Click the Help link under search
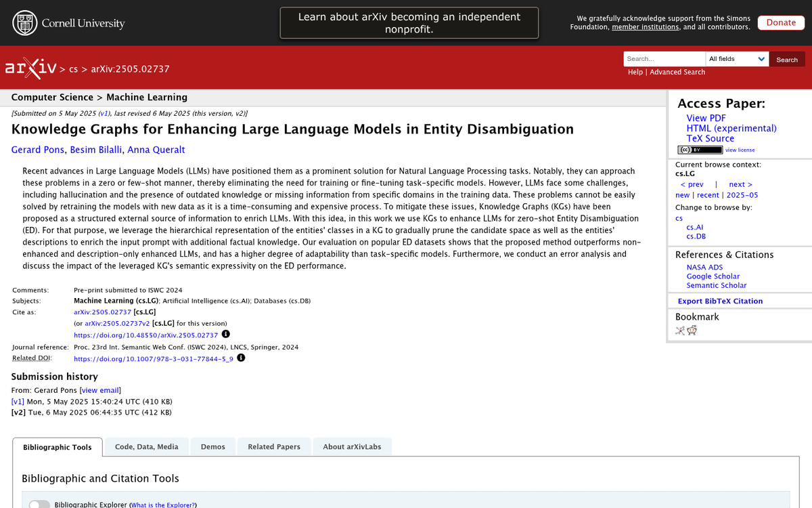Screen dimensions: 812x508 tap(635, 72)
